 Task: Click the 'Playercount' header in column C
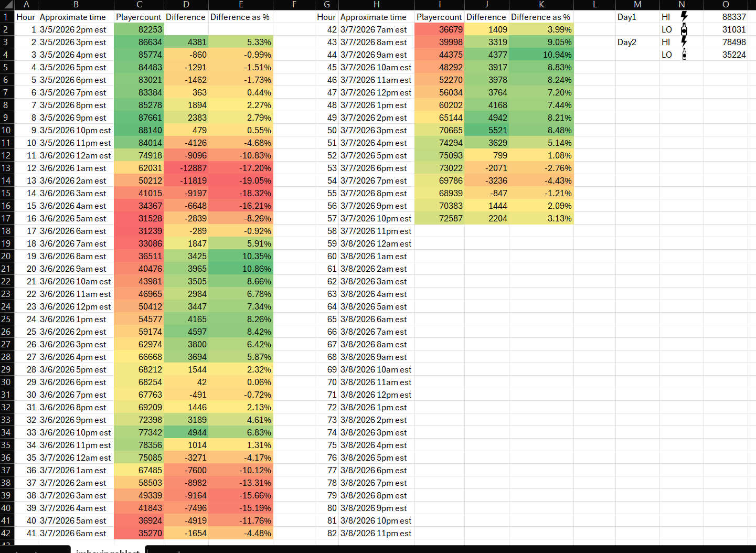pos(139,17)
